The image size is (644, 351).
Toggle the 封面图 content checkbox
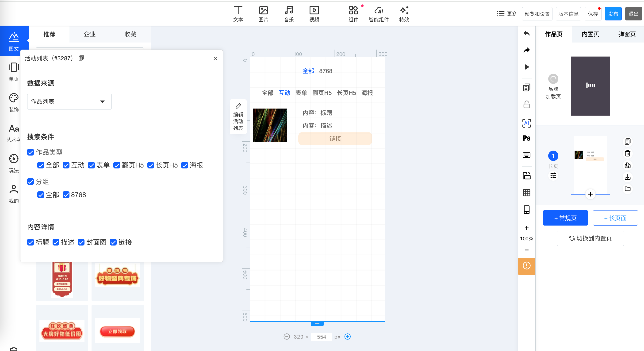pos(81,242)
